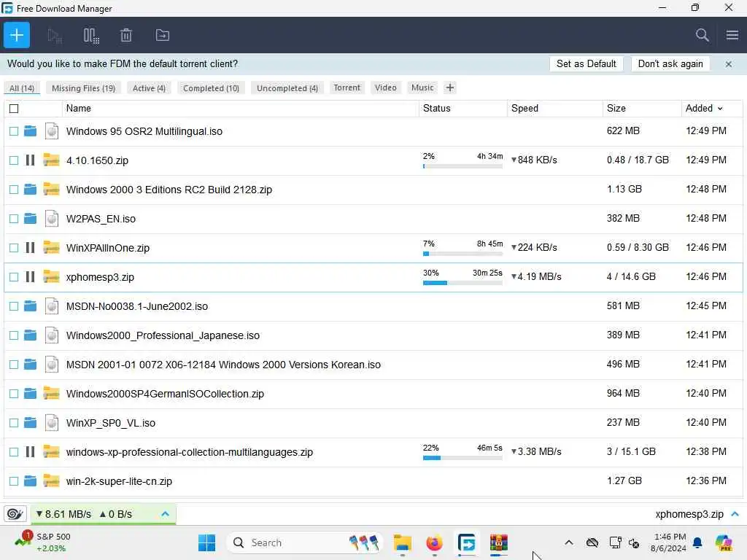
Task: Pause windows-xp-professional-collection-multilanguages.zip download
Action: tap(30, 451)
